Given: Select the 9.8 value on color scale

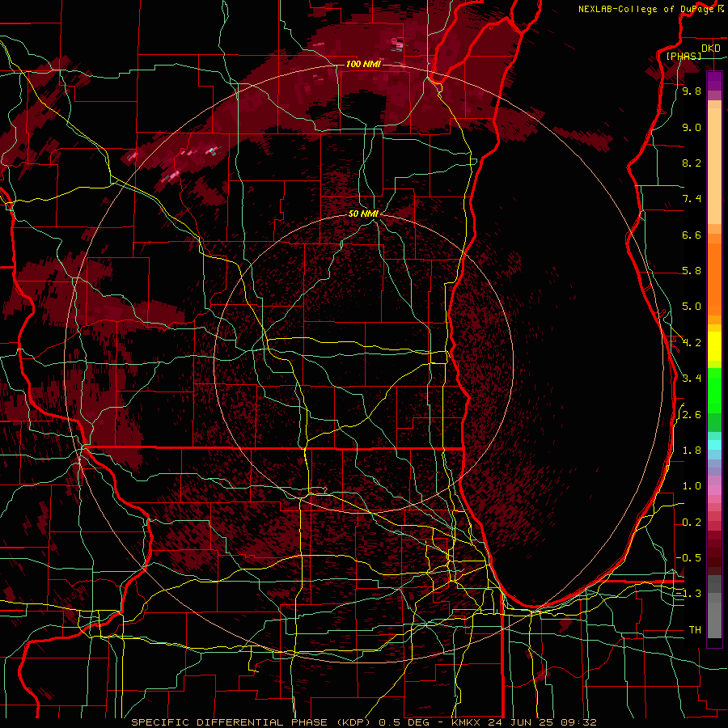Looking at the screenshot, I should pyautogui.click(x=692, y=91).
